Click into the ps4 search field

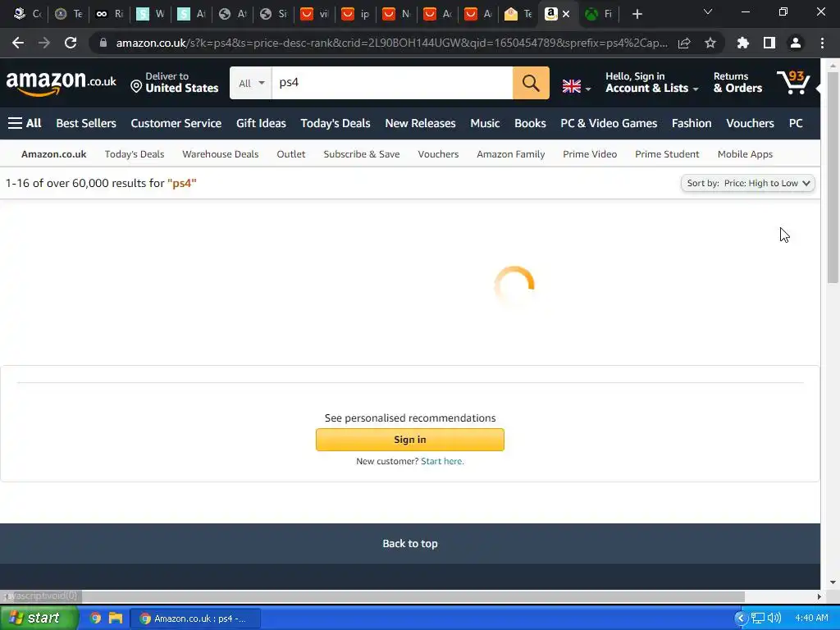(x=392, y=83)
